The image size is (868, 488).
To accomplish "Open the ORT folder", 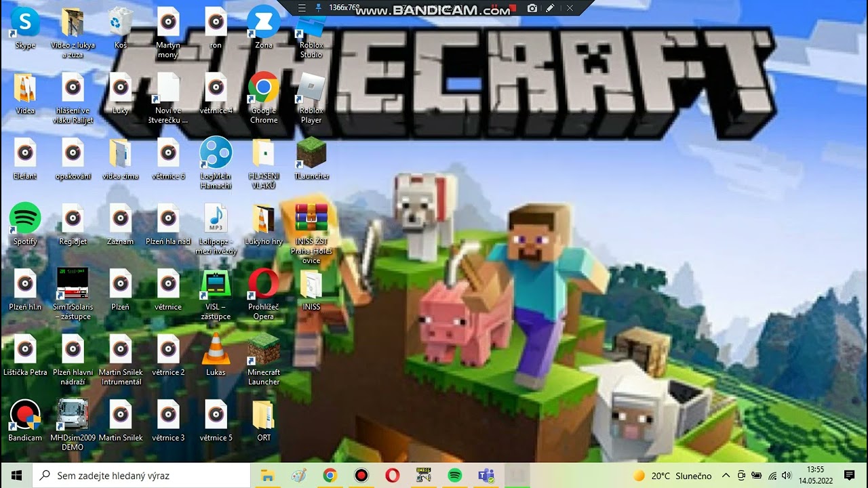I will pos(264,420).
